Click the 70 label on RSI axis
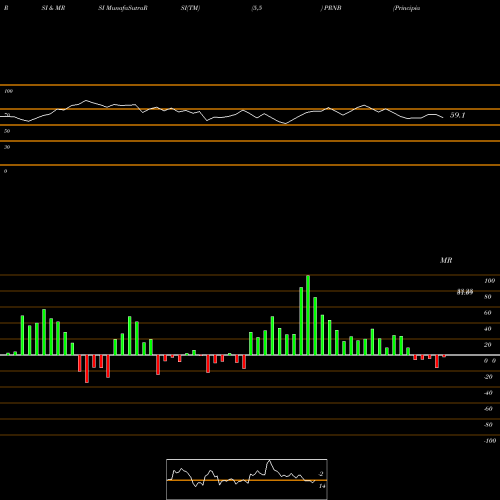500x500 pixels. (x=7, y=115)
